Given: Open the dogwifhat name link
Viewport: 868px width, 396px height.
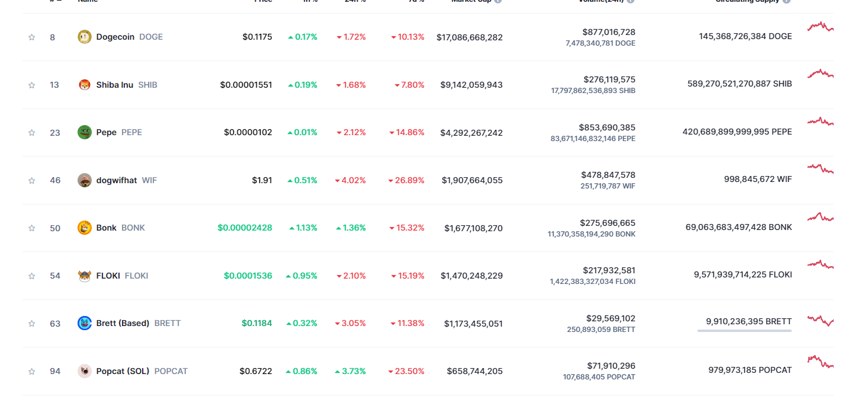Looking at the screenshot, I should pos(117,180).
